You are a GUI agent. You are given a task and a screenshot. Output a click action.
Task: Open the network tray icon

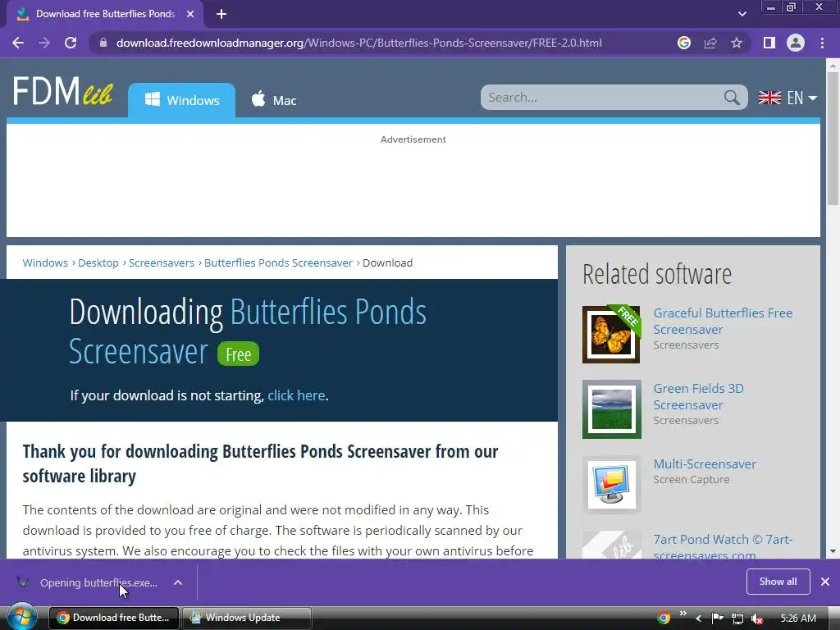(737, 619)
